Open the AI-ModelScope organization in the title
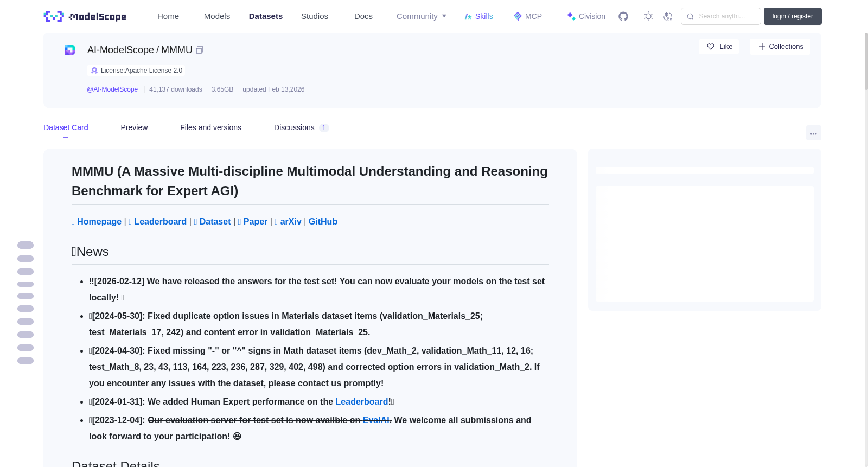Screen dimensions: 868x467 [120, 50]
